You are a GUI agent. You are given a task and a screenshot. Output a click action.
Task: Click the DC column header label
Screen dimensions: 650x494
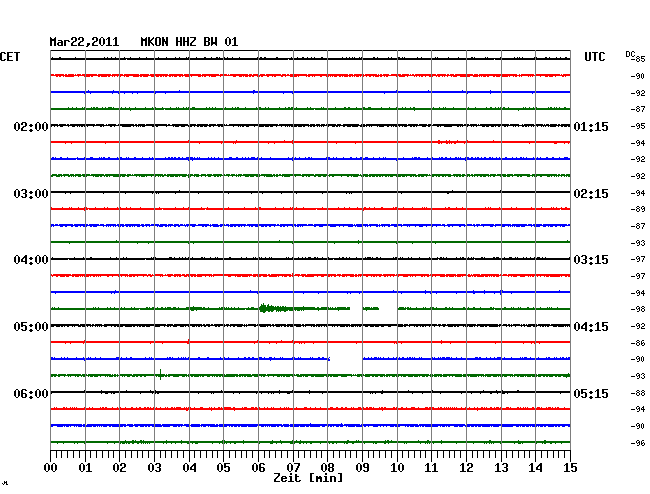click(x=630, y=54)
